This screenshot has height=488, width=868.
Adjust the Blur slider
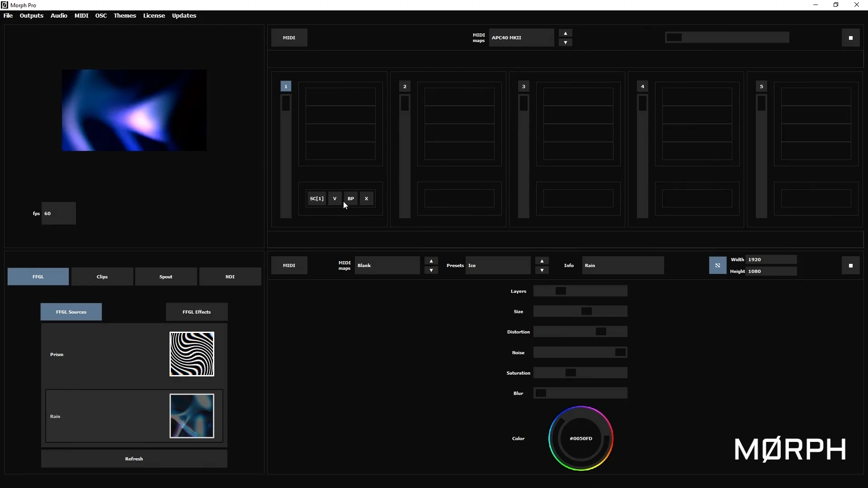click(x=580, y=393)
